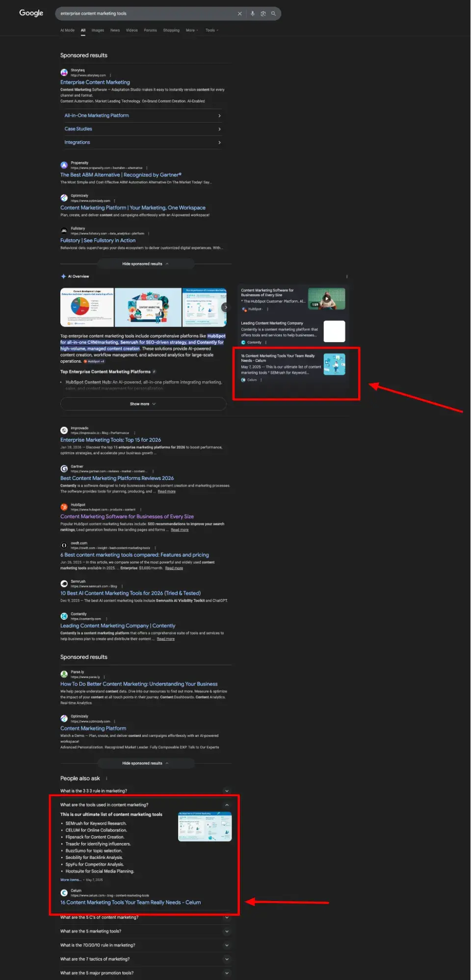
Task: Open Improvado Enterprise Marketing Tools result
Action: (x=110, y=440)
